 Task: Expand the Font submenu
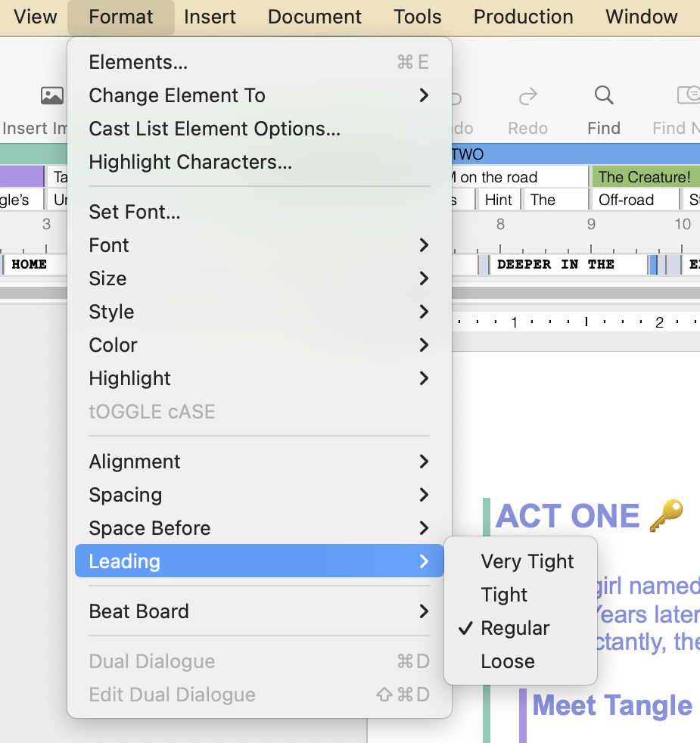[x=108, y=245]
